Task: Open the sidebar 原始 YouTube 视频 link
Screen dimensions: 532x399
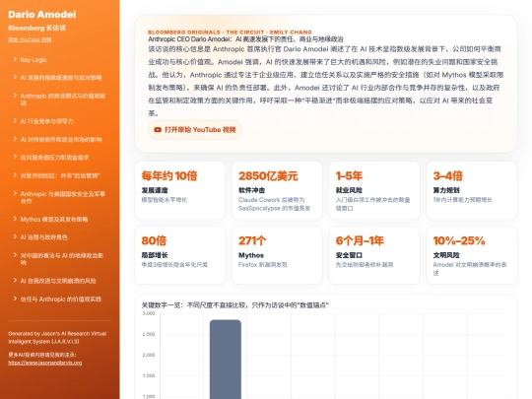Action: tap(30, 39)
